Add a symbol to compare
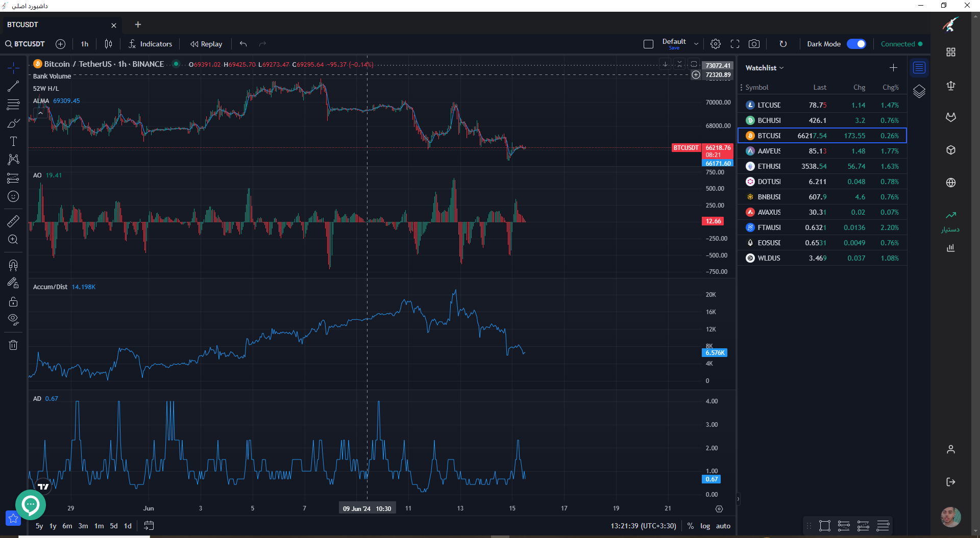The image size is (980, 538). pos(60,44)
